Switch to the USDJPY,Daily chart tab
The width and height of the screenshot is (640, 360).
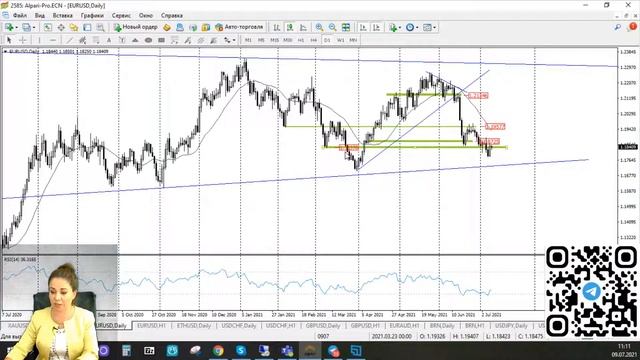coord(511,326)
